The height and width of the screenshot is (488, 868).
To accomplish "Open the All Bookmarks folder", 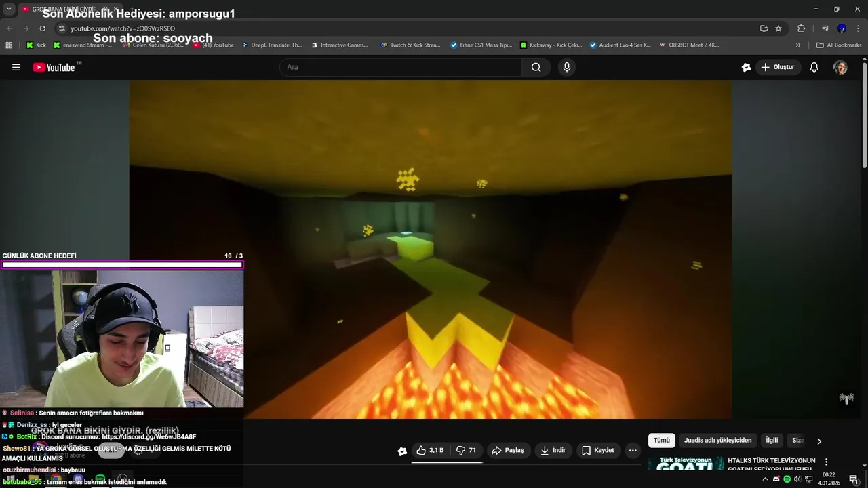I will coord(839,45).
